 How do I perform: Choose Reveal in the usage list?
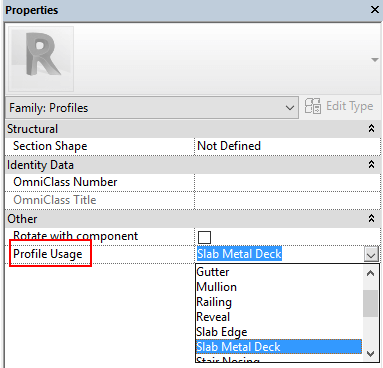(279, 317)
